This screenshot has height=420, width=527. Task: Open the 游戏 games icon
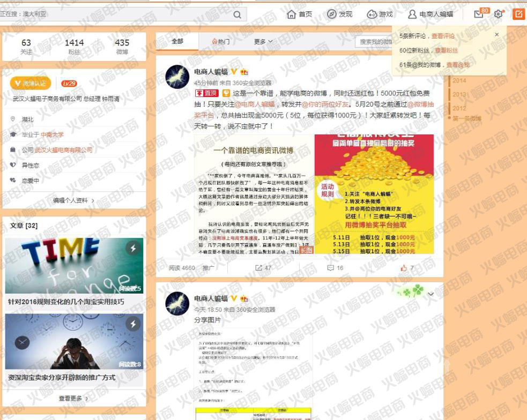point(372,14)
